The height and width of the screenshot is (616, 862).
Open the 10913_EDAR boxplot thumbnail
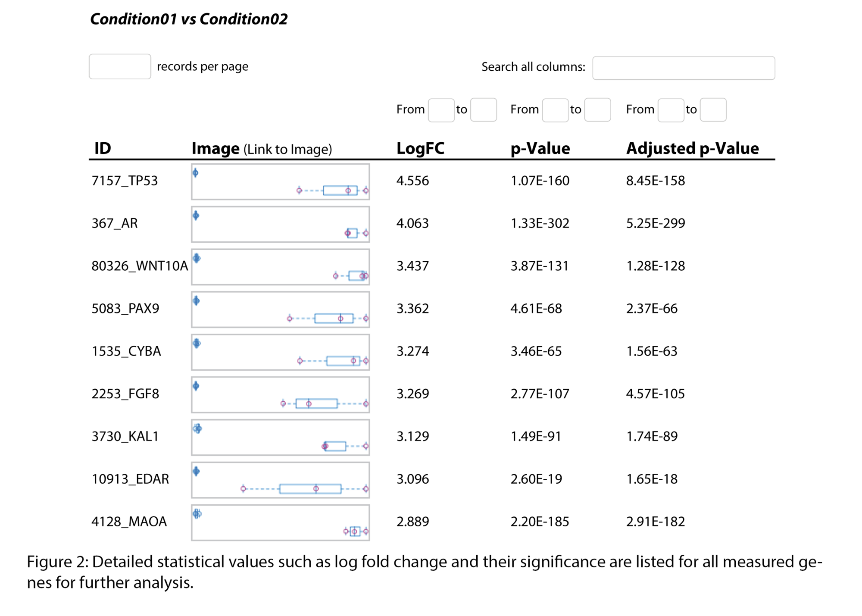(x=280, y=480)
